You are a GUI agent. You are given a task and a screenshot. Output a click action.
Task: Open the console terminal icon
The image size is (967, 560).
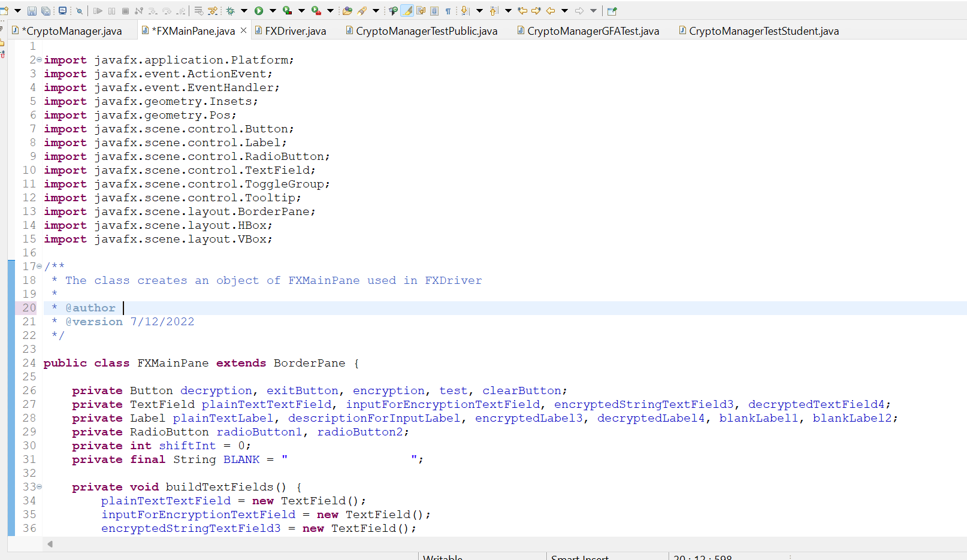tap(62, 10)
